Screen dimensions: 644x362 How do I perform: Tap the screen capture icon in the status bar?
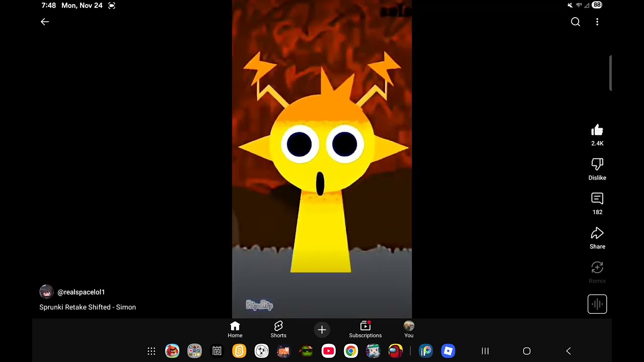pyautogui.click(x=112, y=6)
